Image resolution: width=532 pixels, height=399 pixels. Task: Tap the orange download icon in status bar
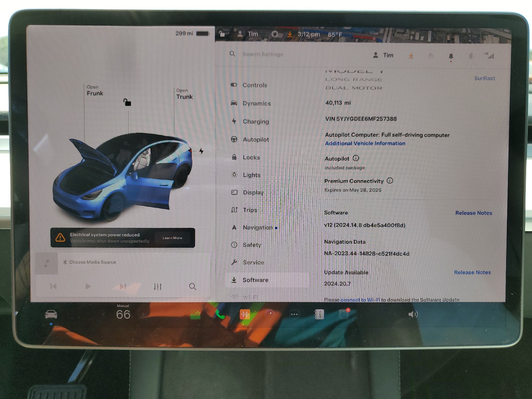[290, 34]
